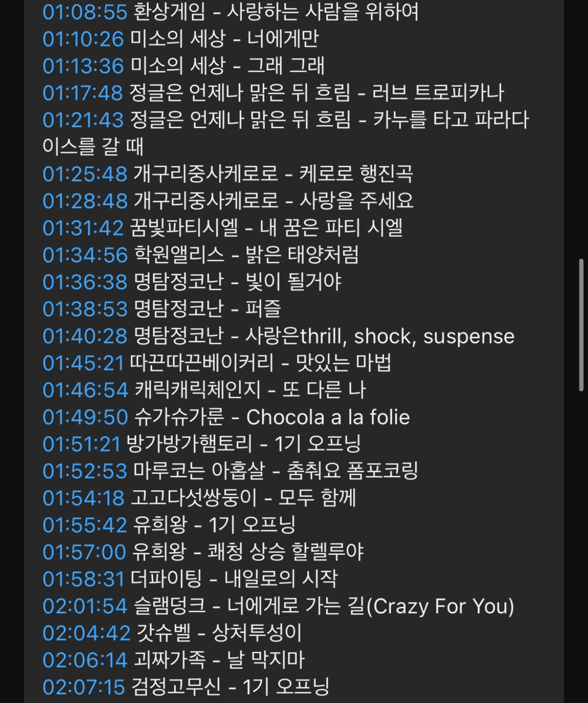Open timestamp 01:34:56
588x703 pixels.
click(x=85, y=254)
